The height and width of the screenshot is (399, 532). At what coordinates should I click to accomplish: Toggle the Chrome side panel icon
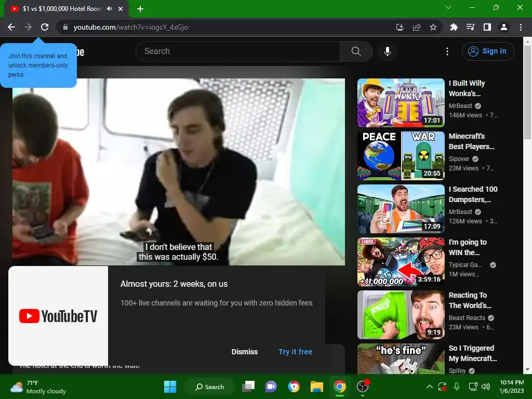click(487, 27)
